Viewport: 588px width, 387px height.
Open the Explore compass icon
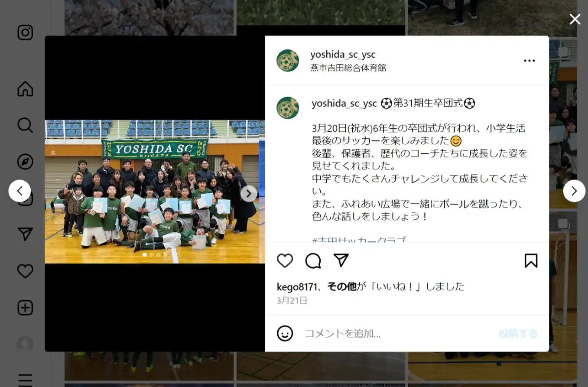coord(25,162)
